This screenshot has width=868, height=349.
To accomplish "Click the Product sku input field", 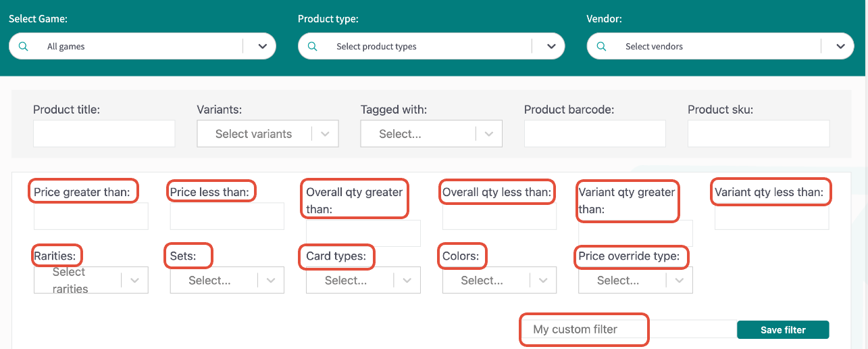I will pyautogui.click(x=759, y=134).
